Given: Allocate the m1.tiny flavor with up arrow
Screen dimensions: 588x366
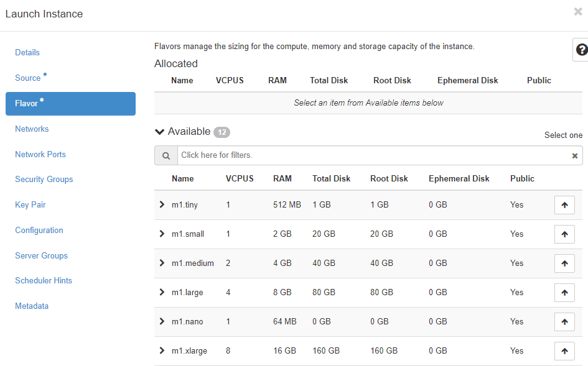Looking at the screenshot, I should click(x=564, y=205).
